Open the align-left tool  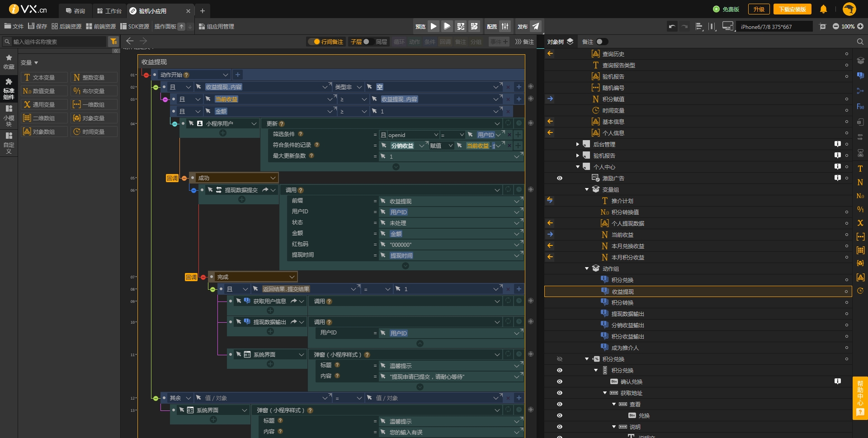coord(699,27)
